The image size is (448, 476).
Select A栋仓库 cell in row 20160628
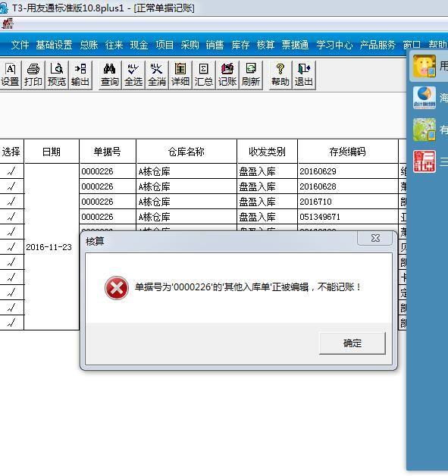[186, 186]
